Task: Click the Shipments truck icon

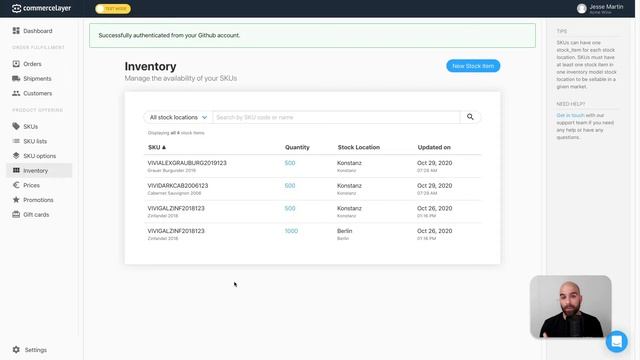Action: tap(16, 78)
